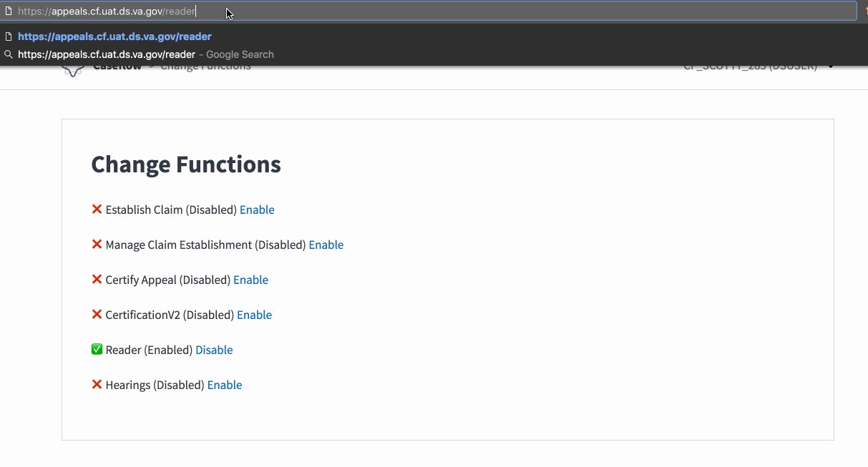Screen dimensions: 868x467
Task: Click the Change Functions page heading
Action: click(x=186, y=164)
